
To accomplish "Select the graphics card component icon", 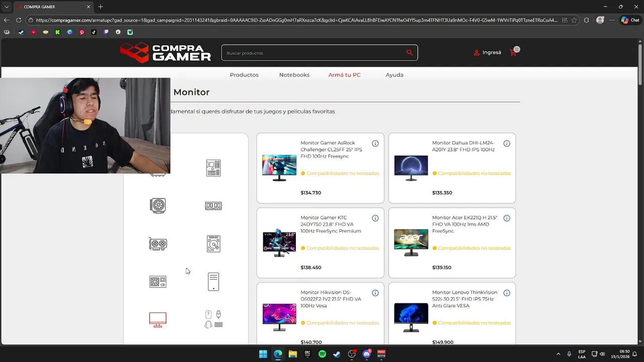I will (157, 244).
